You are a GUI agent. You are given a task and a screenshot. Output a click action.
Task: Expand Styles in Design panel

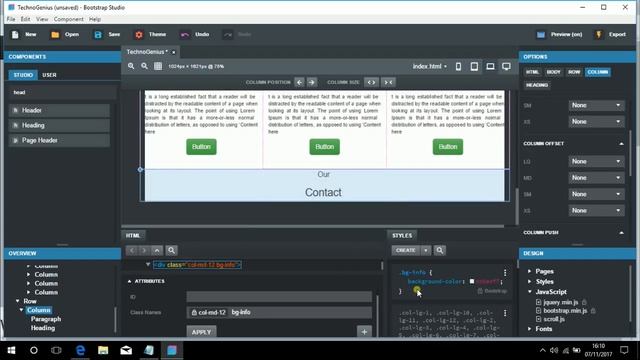click(530, 281)
